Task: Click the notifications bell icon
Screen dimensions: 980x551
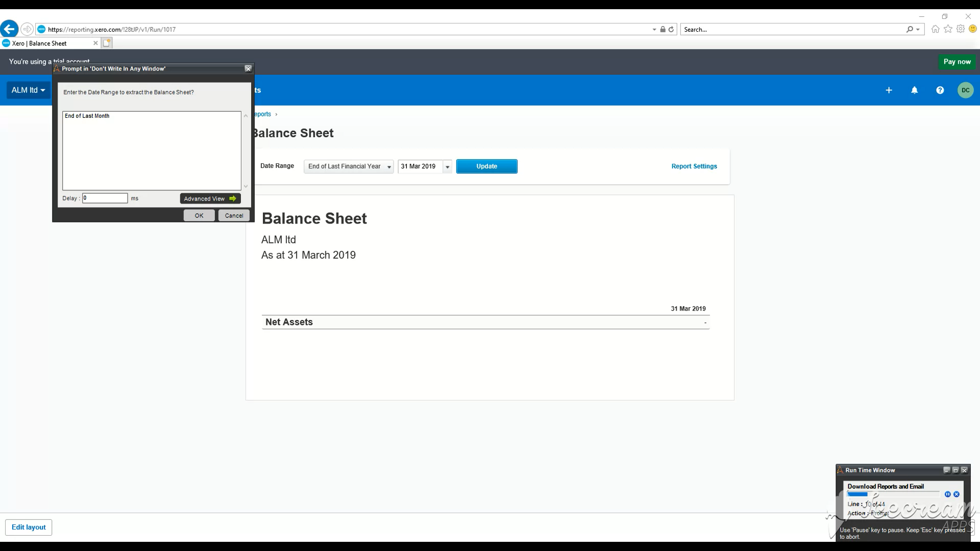Action: pyautogui.click(x=914, y=90)
